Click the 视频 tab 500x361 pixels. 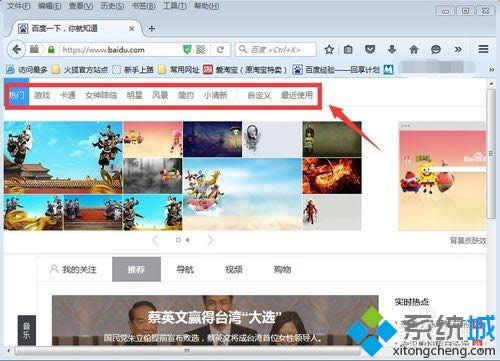click(x=234, y=269)
